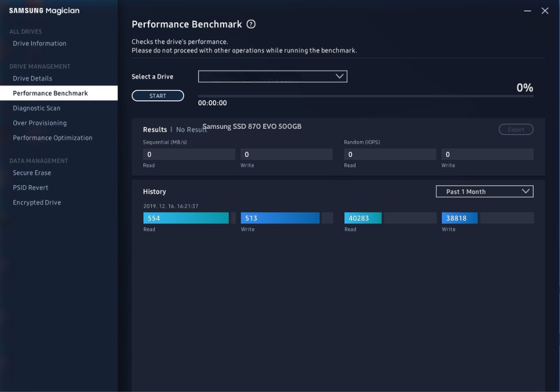Click the Sequential (MB/s) label
Viewport: 560px width, 392px height.
(x=165, y=142)
